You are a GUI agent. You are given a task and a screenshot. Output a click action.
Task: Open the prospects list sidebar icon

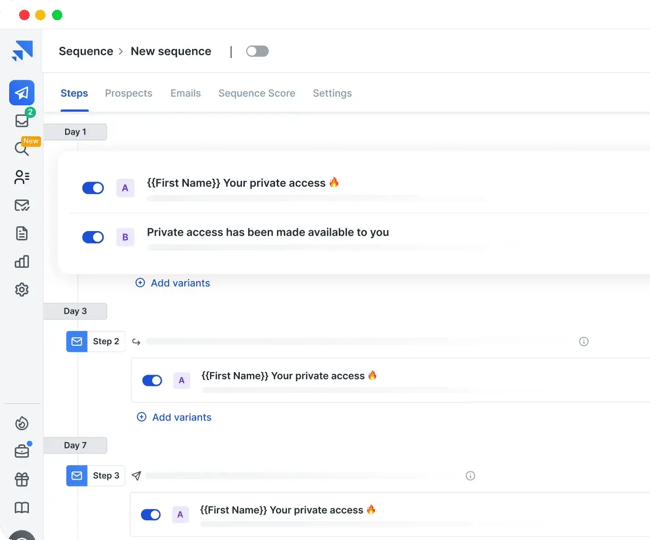point(22,177)
